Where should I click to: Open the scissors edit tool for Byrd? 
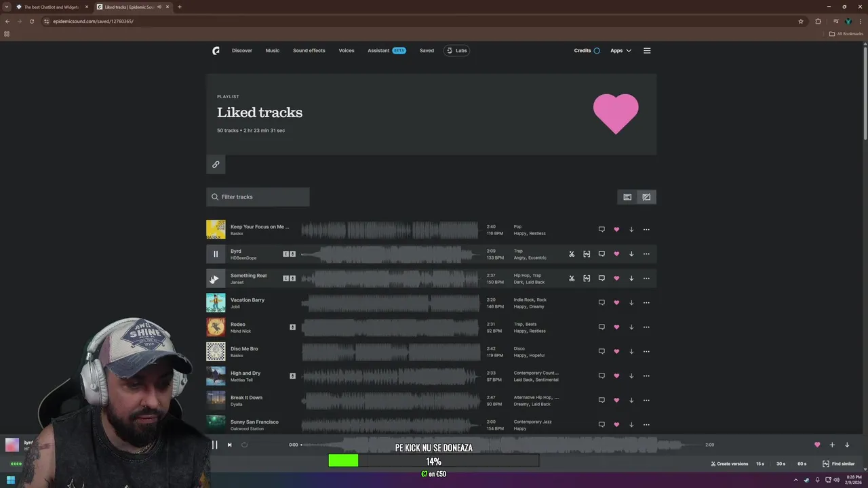coord(572,254)
